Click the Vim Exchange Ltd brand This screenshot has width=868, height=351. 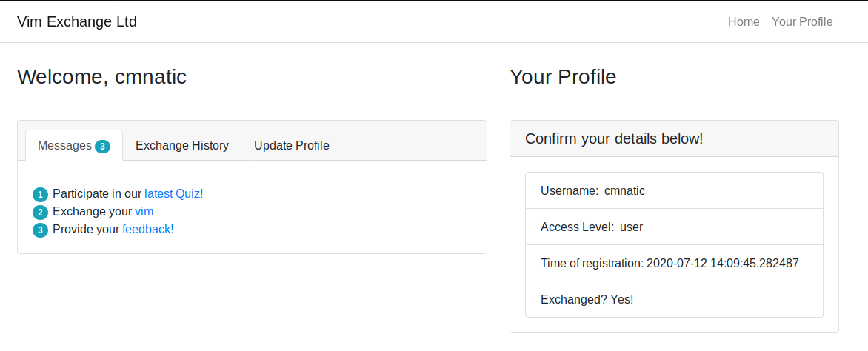pyautogui.click(x=77, y=21)
